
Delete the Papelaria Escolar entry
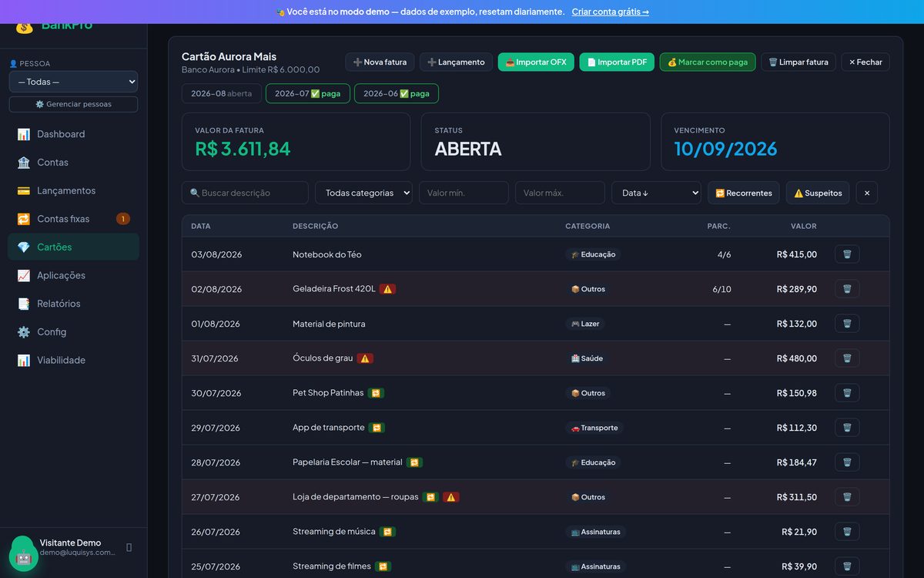[847, 462]
